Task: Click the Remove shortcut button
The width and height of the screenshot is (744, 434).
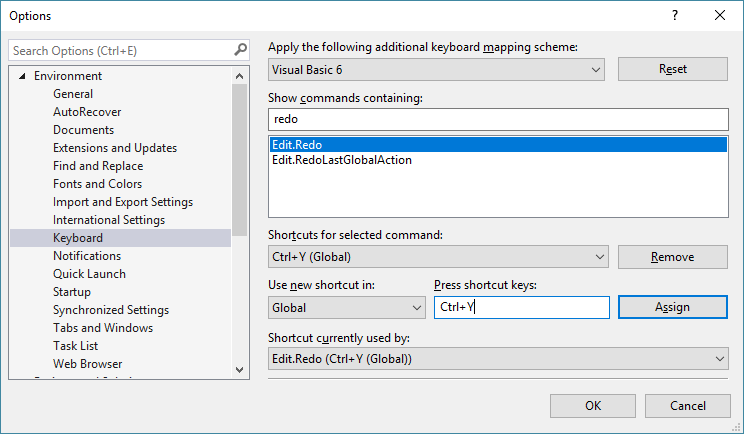Action: pos(672,257)
